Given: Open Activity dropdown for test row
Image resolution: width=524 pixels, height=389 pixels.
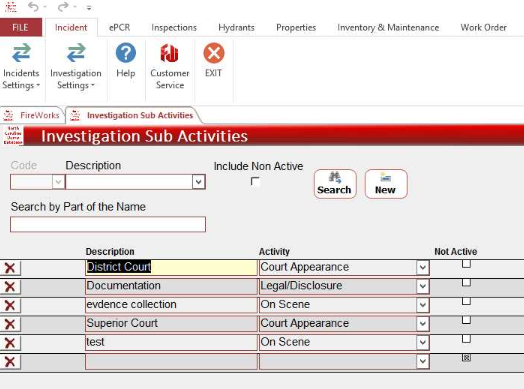Looking at the screenshot, I should (x=423, y=343).
